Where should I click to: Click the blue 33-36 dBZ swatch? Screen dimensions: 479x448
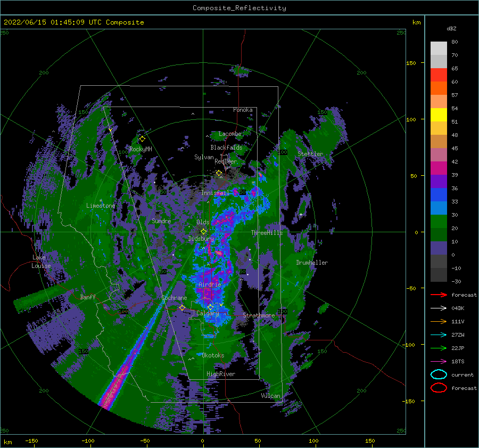[x=439, y=195]
